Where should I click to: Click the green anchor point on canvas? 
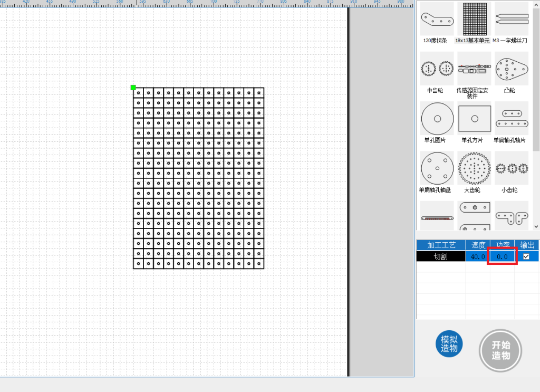pyautogui.click(x=133, y=88)
